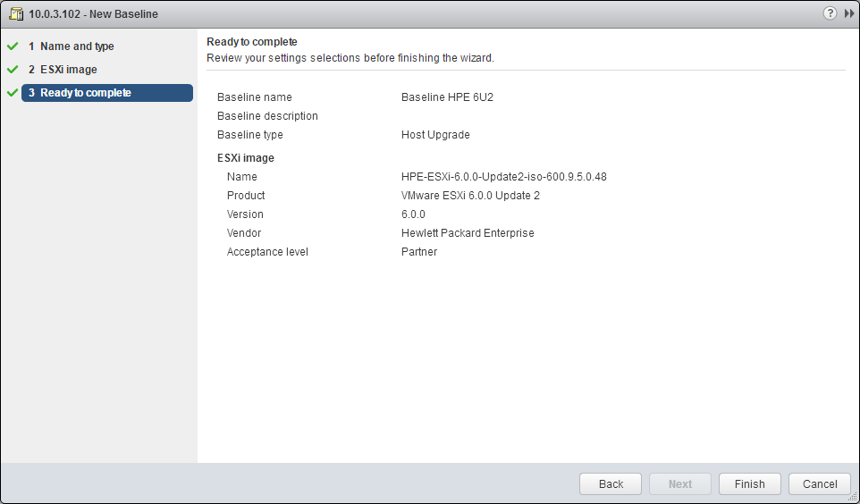Click Finish to create the baseline
Viewport: 860px width, 504px height.
[749, 483]
